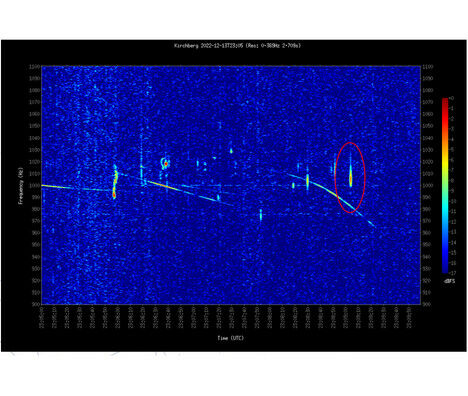The image size is (468, 396).
Task: Click the 'Time (UTC)' axis label
Action: [230, 338]
